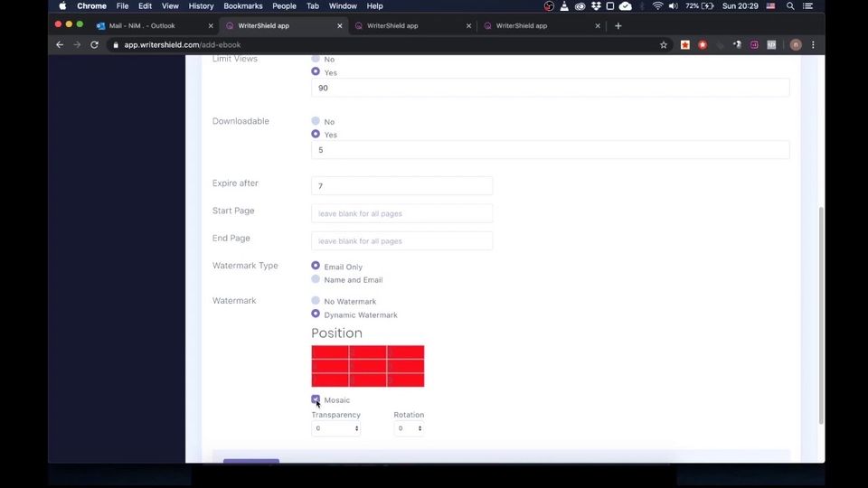Click the battery status indicator
This screenshot has width=868, height=488.
pos(699,6)
